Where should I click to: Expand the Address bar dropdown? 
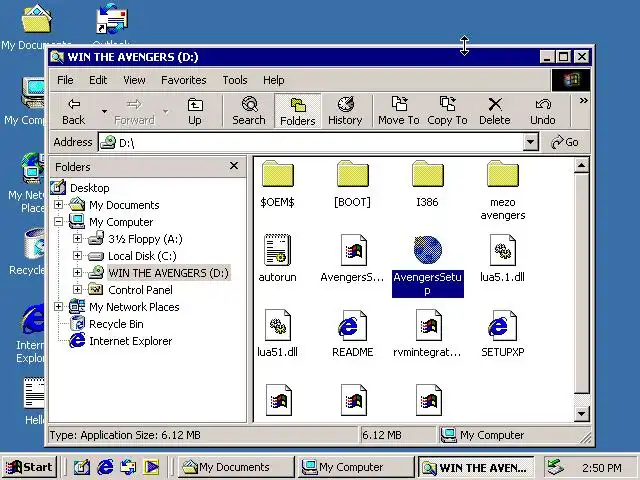point(530,142)
